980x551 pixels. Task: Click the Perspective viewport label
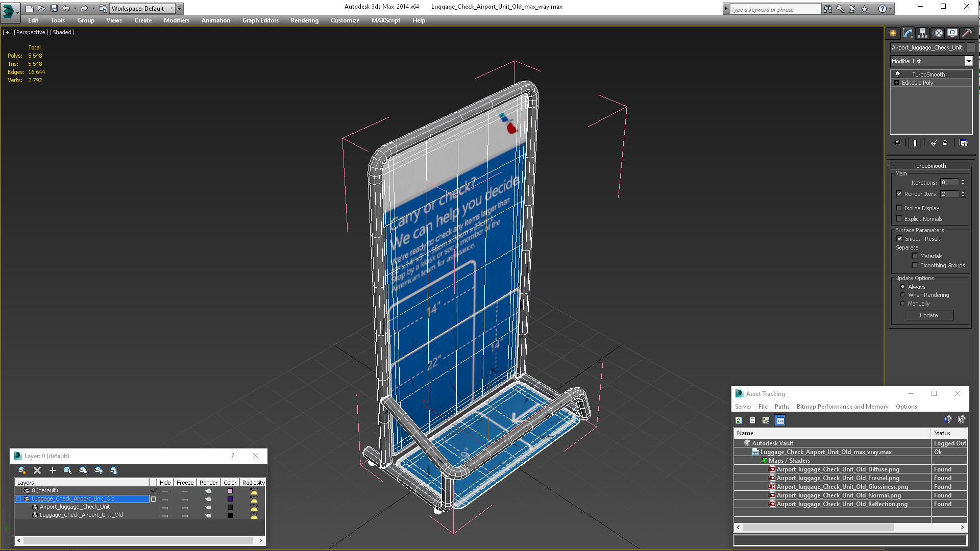coord(31,32)
